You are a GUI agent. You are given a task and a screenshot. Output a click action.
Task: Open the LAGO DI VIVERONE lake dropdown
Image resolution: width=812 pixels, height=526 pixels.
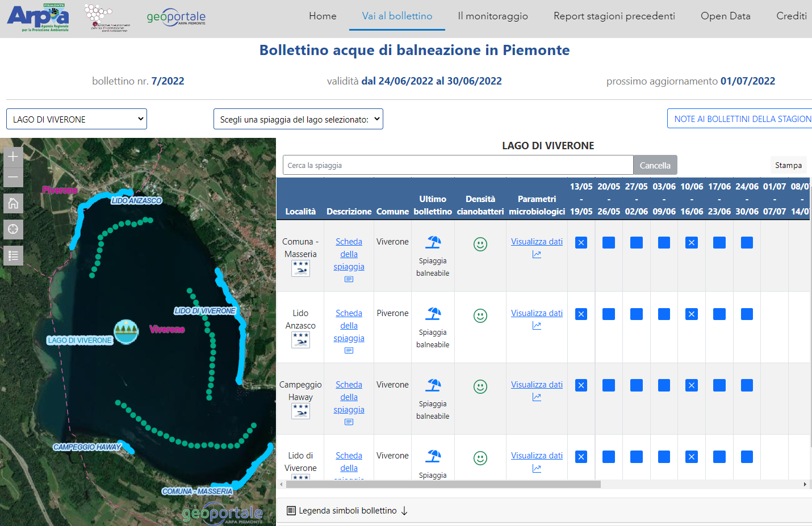coord(77,119)
